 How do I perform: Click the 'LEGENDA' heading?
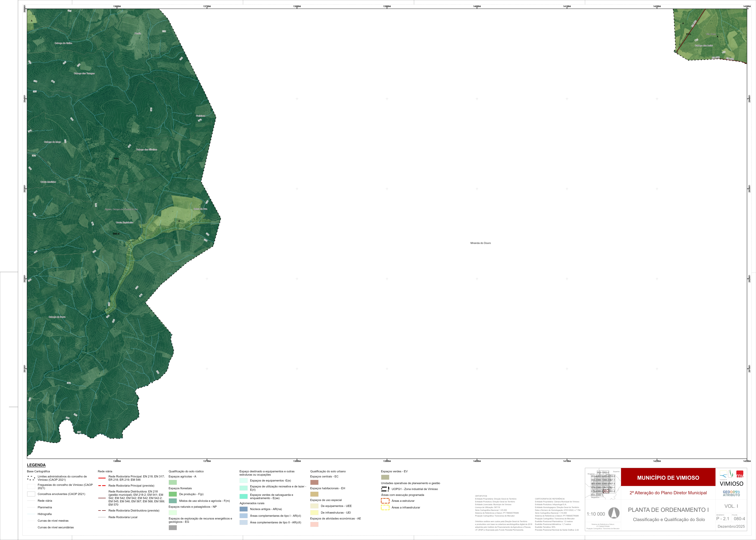tap(36, 465)
